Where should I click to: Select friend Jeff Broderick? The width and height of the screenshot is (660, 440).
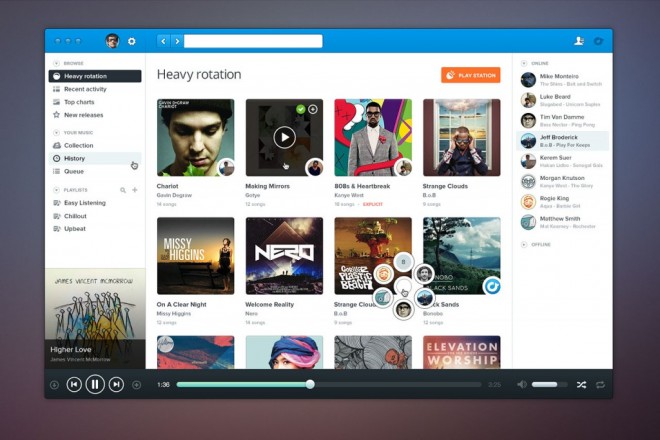pyautogui.click(x=562, y=141)
